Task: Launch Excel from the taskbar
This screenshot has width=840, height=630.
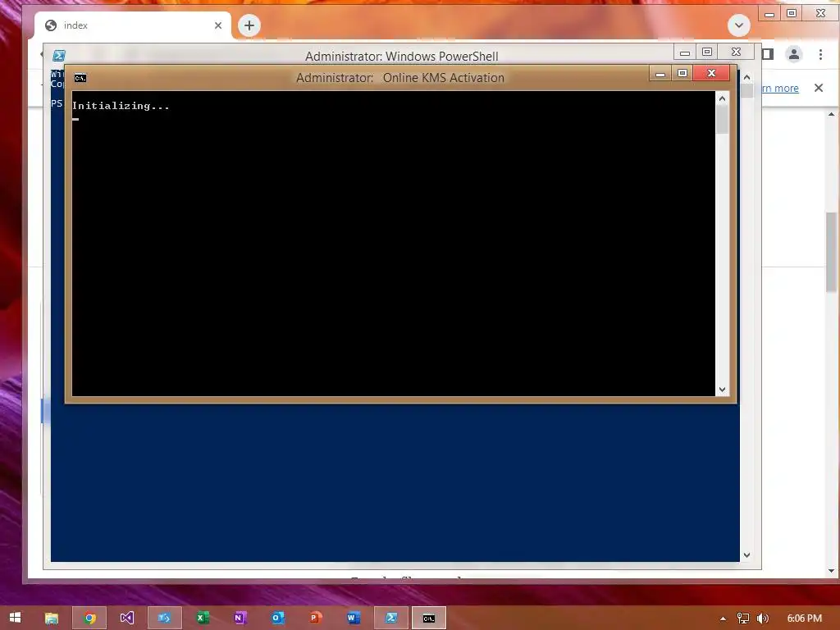Action: point(202,618)
